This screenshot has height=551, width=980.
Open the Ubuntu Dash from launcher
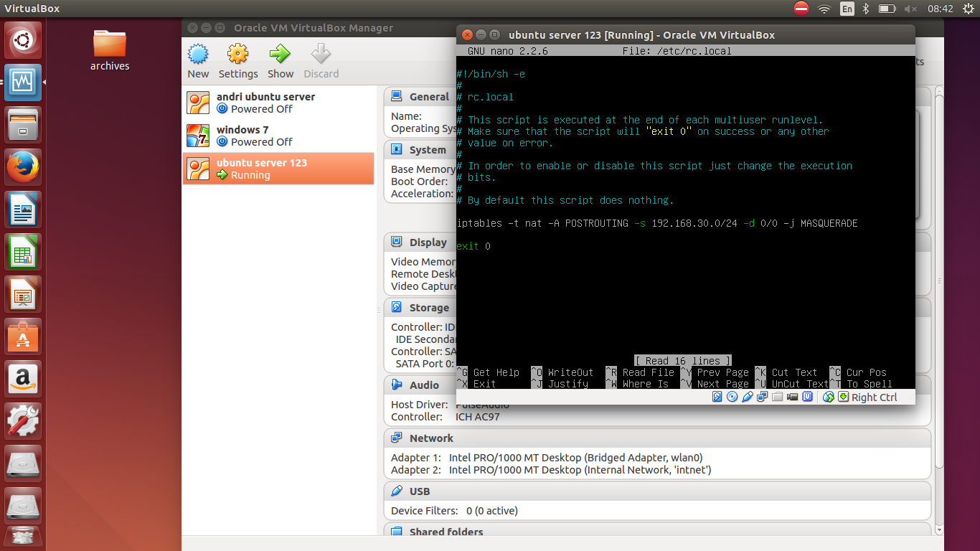tap(23, 40)
